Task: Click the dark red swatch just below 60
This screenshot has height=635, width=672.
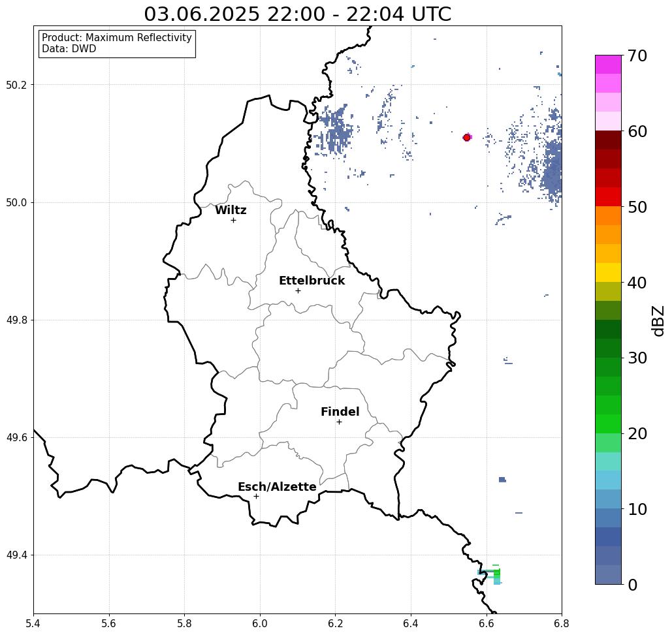Action: click(x=608, y=140)
